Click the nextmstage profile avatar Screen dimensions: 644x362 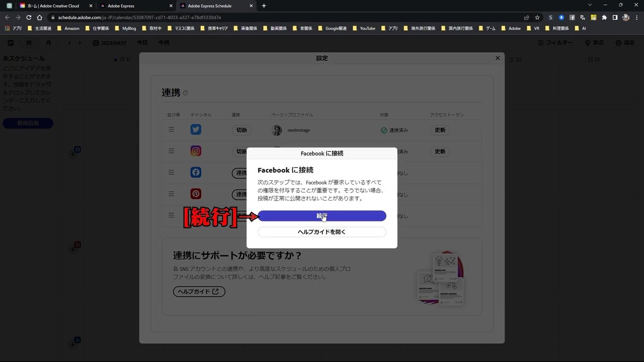pyautogui.click(x=277, y=130)
